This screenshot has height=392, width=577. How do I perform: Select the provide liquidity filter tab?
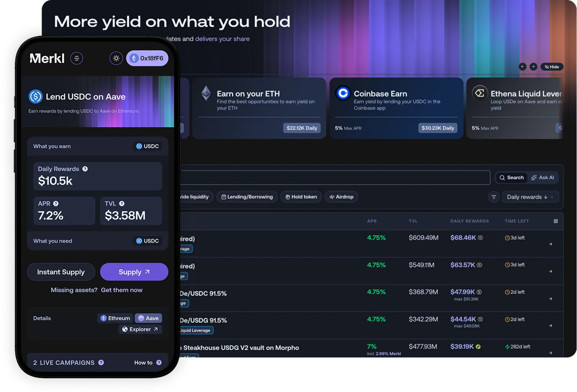tap(196, 197)
